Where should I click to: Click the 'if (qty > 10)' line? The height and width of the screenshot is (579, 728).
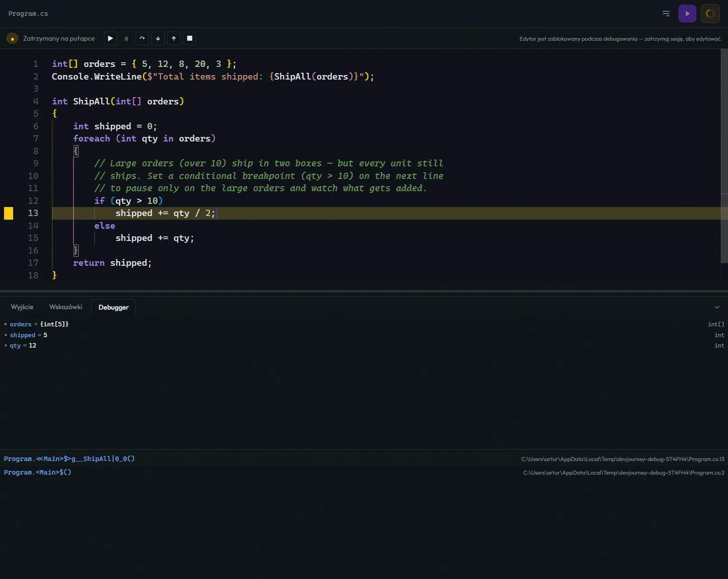click(x=128, y=201)
